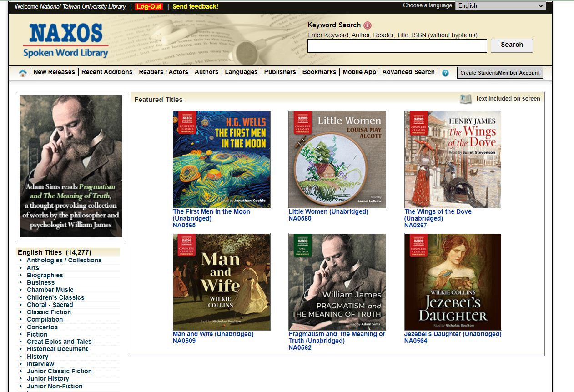Open the Great Epics and Tales category
Viewport: 574px width, 392px height.
point(59,342)
